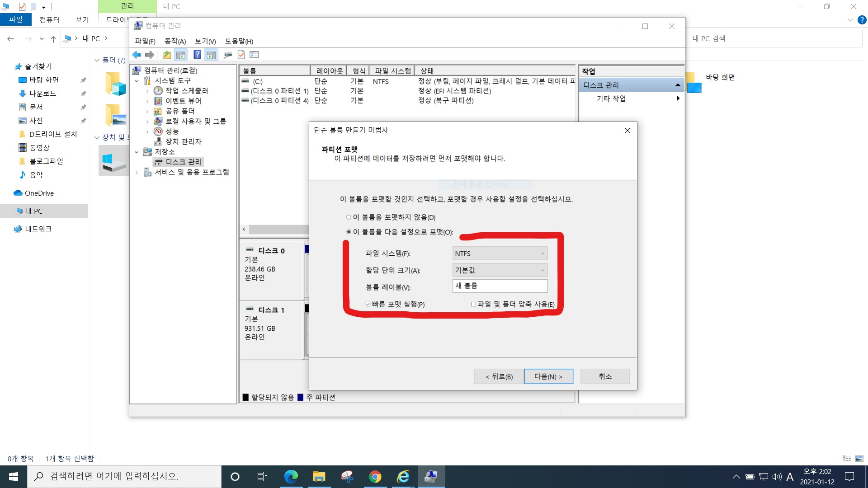Select 'Do not format this volume' option
The height and width of the screenshot is (488, 868).
click(x=349, y=217)
